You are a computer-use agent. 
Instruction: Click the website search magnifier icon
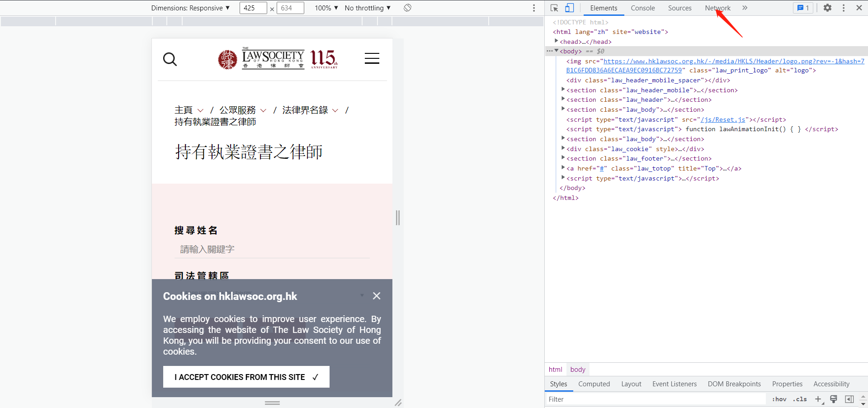coord(170,59)
